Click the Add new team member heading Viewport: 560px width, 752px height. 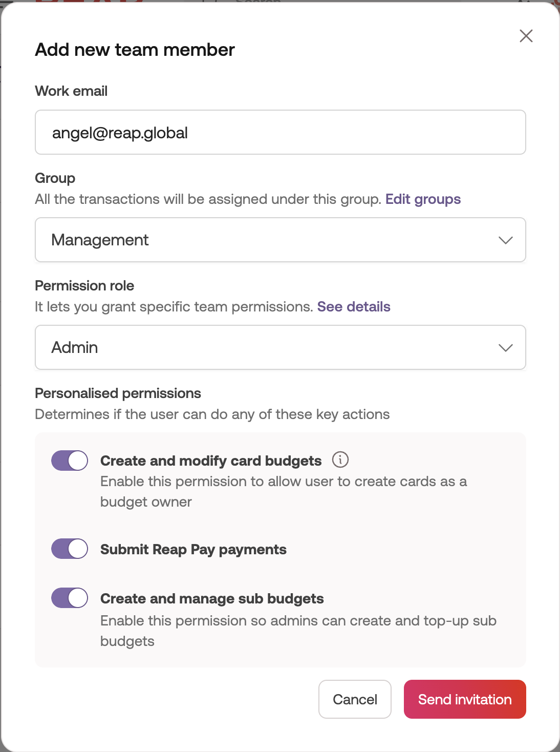135,50
